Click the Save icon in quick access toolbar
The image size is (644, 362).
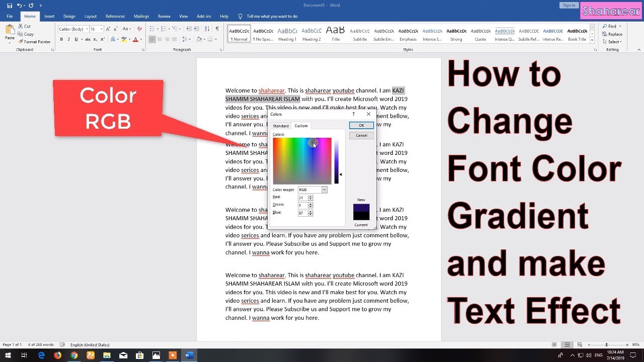pyautogui.click(x=10, y=6)
